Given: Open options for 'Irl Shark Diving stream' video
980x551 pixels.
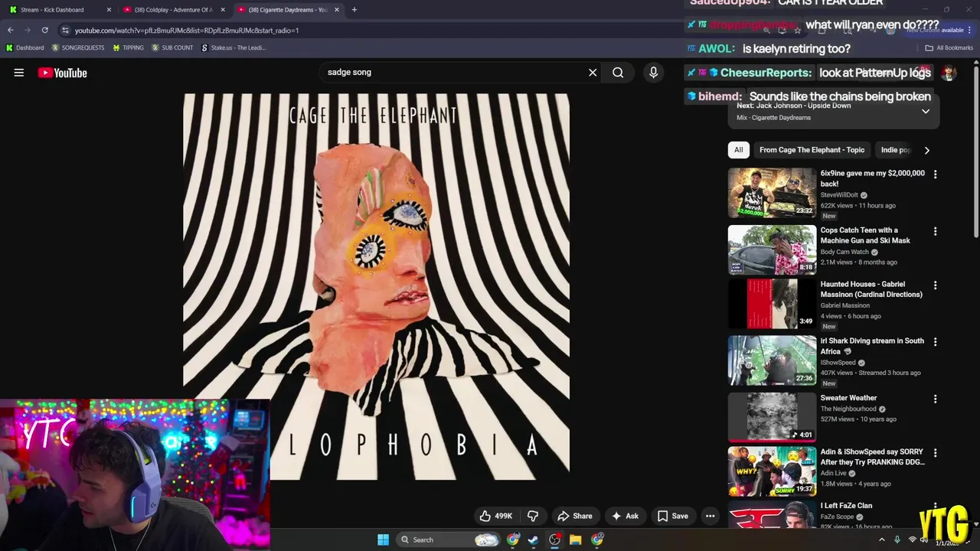Looking at the screenshot, I should click(935, 342).
